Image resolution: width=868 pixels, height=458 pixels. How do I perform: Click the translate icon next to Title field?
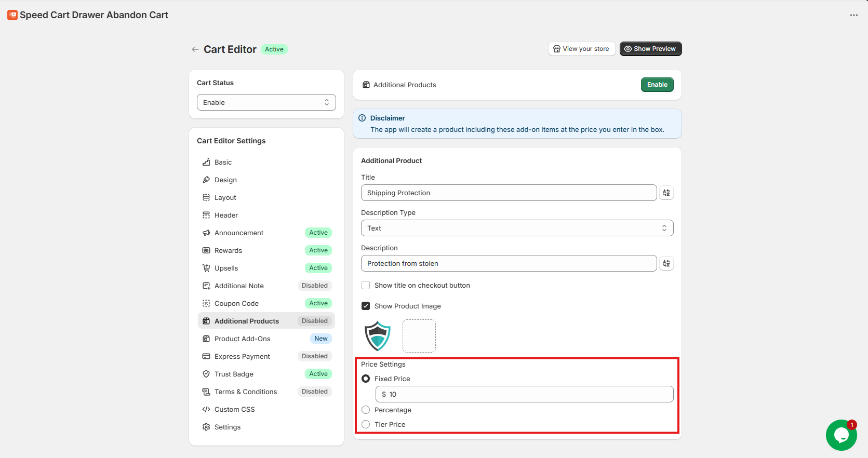pos(666,193)
